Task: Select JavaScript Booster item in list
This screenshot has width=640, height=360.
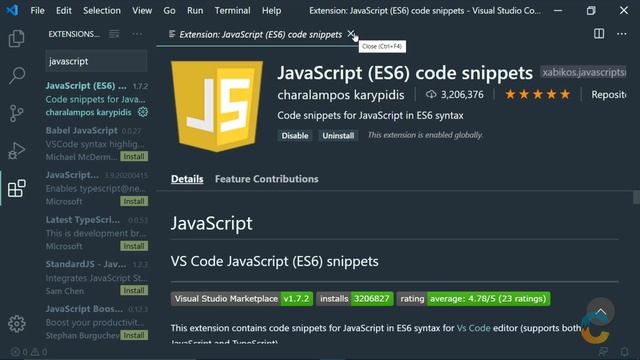Action: coord(96,322)
